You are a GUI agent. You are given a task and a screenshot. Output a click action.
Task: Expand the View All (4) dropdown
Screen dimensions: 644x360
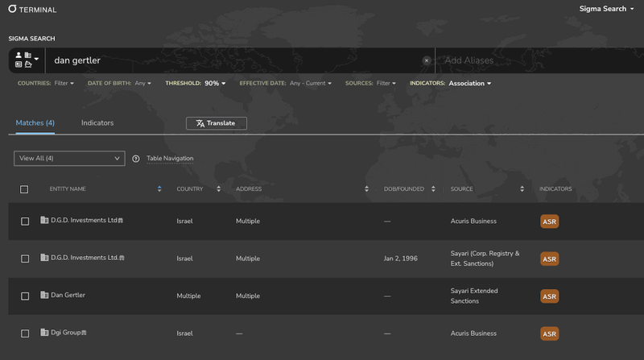click(69, 159)
